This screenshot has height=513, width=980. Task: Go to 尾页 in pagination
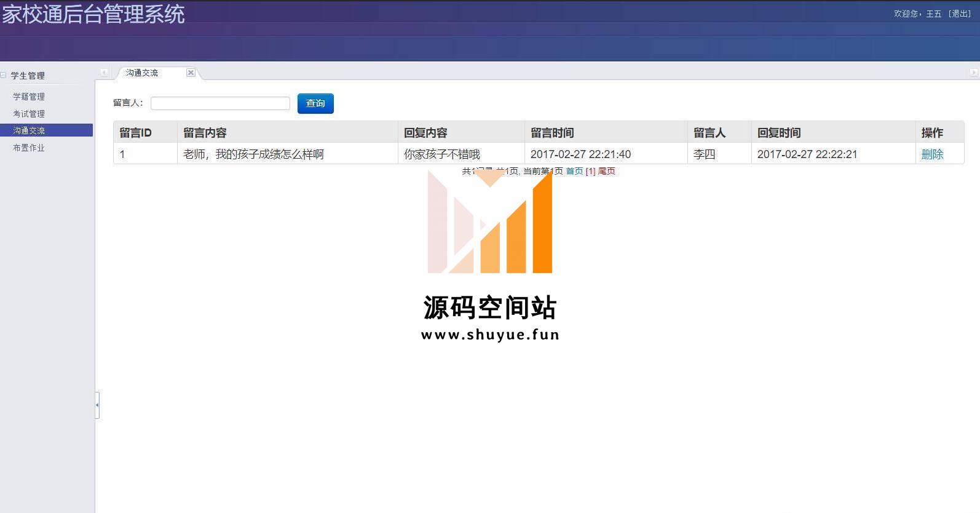tap(607, 171)
